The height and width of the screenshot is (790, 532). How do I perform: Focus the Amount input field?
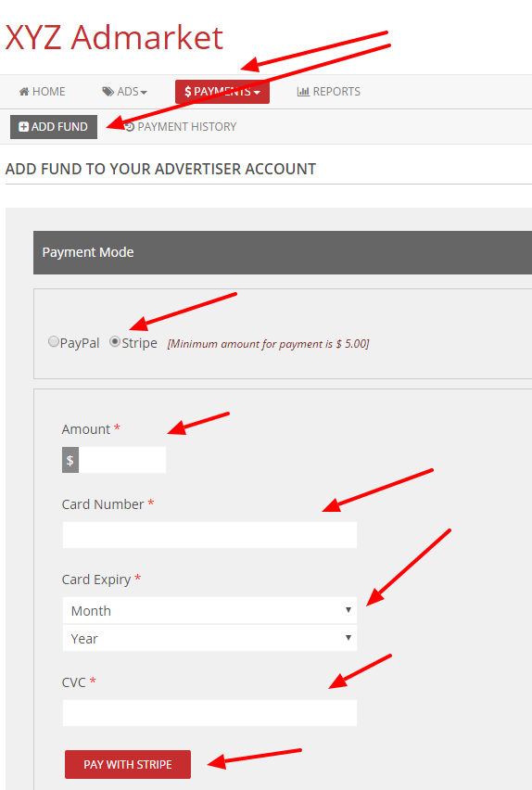(122, 460)
